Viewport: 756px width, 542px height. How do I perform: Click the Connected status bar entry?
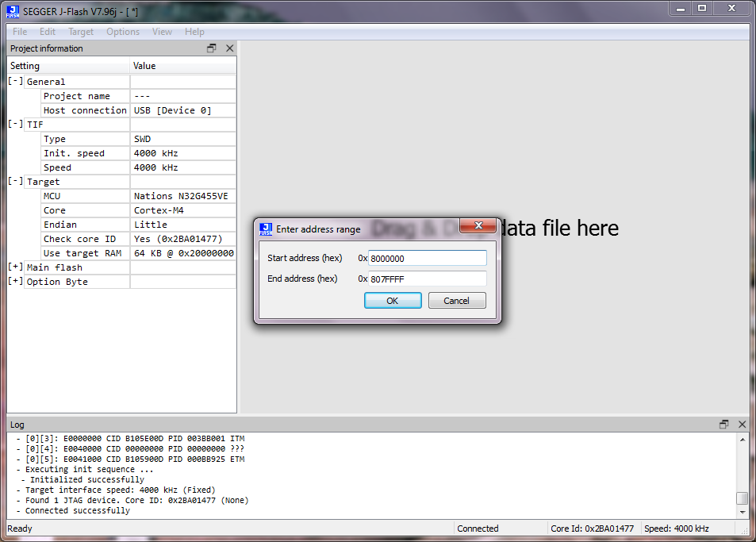click(x=478, y=529)
